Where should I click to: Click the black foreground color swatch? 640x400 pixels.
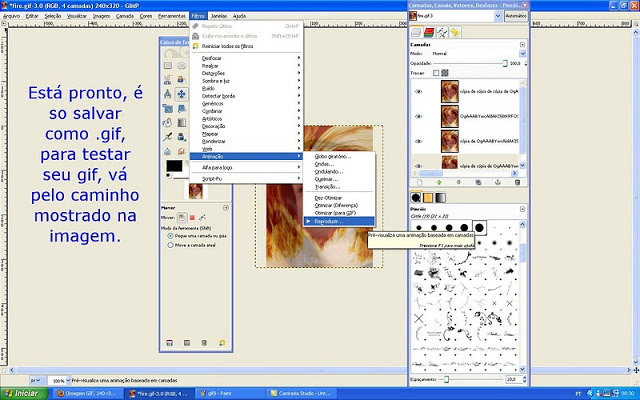tap(173, 164)
